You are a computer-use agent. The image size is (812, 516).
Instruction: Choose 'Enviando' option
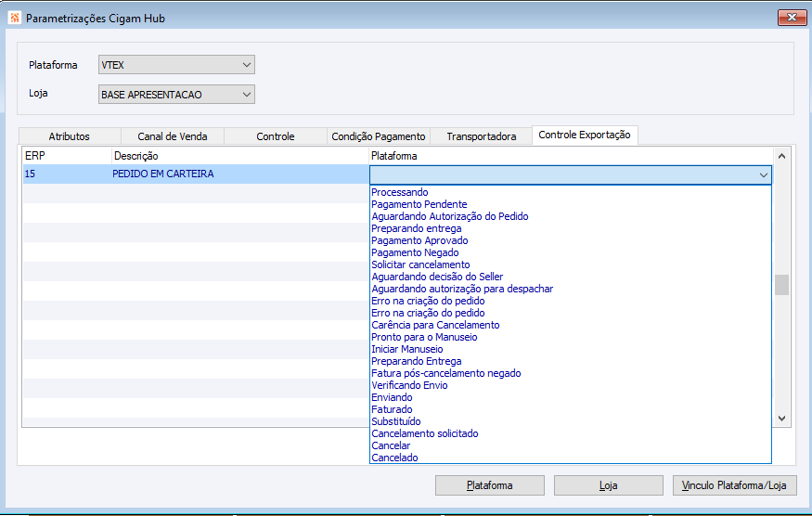pyautogui.click(x=392, y=397)
